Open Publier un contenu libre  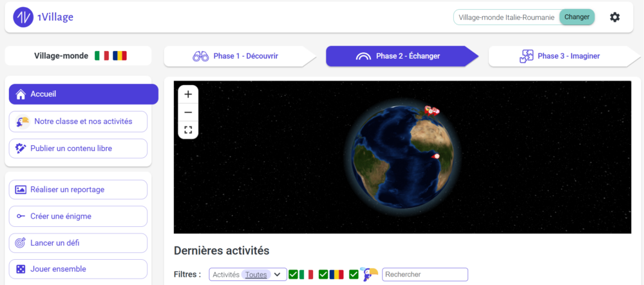click(78, 148)
